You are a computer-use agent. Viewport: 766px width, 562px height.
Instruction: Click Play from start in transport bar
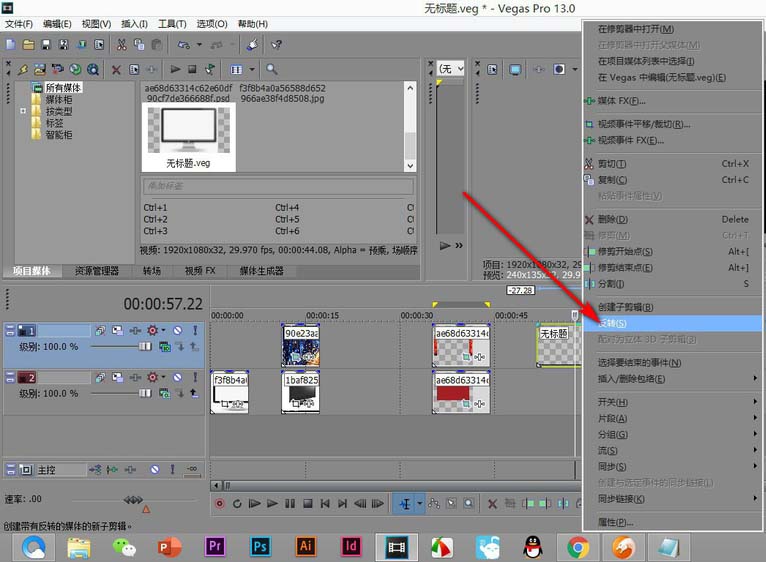[255, 503]
